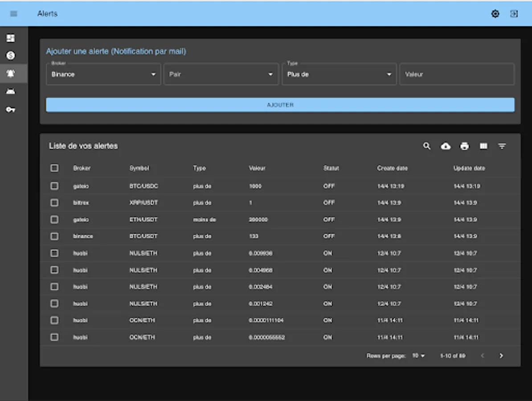
Task: Click the 1-10 of 89 pagination text
Action: [453, 356]
